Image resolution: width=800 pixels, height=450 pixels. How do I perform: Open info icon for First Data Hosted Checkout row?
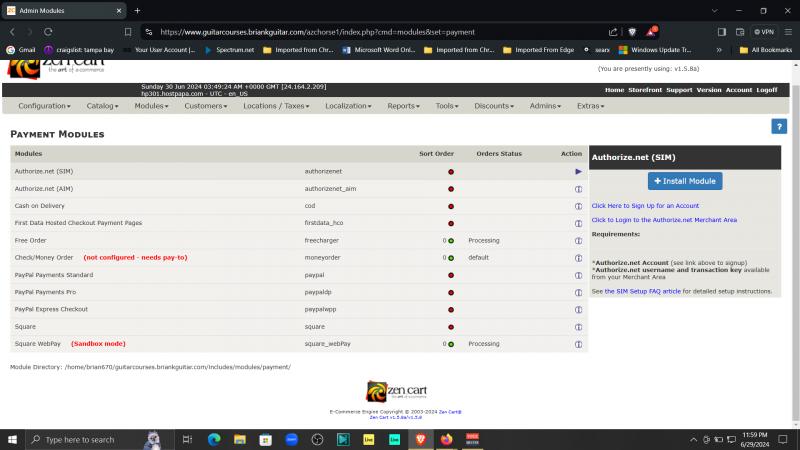pos(578,223)
